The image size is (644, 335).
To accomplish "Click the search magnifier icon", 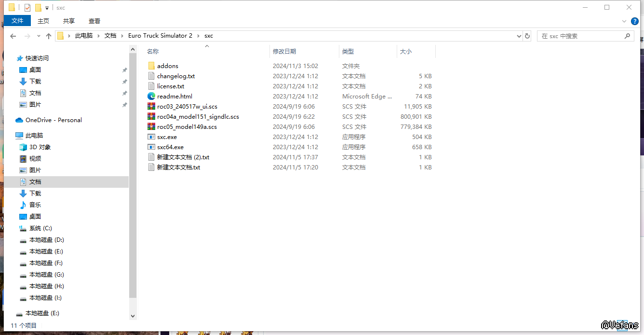I will pyautogui.click(x=627, y=36).
